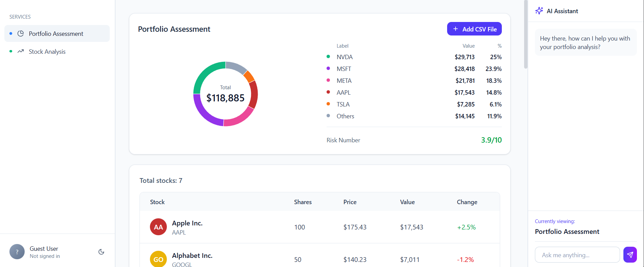This screenshot has width=644, height=267.
Task: Click the trending line icon beside Stock Analysis
Action: click(x=21, y=51)
